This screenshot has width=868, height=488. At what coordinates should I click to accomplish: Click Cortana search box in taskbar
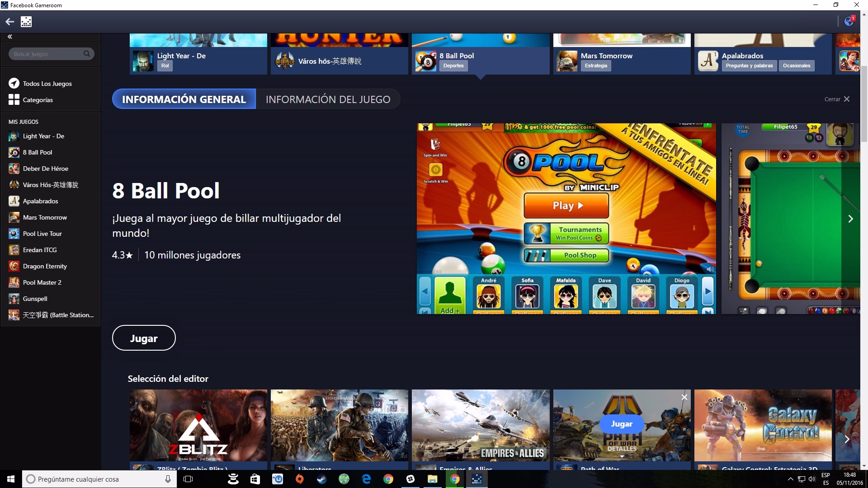99,479
